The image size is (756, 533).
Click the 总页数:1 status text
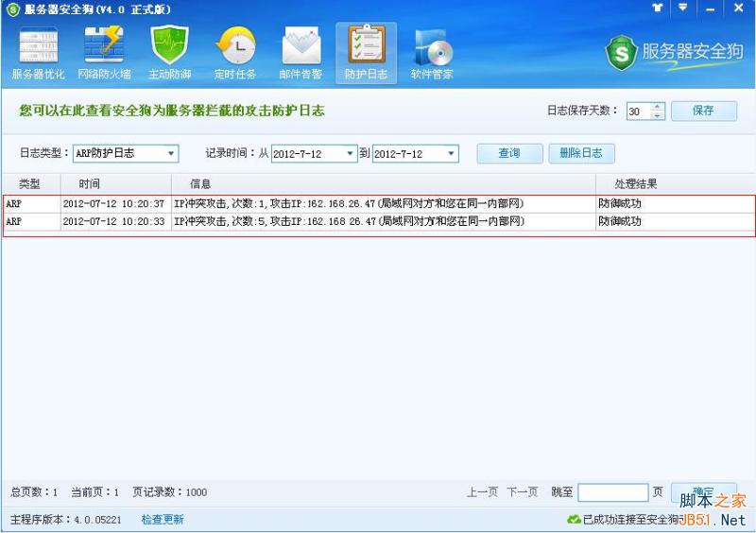(34, 492)
